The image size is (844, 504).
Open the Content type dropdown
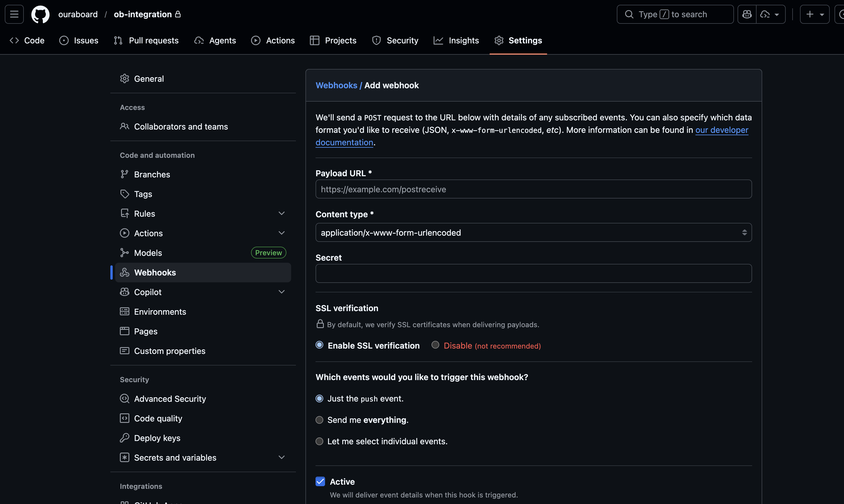(x=534, y=232)
